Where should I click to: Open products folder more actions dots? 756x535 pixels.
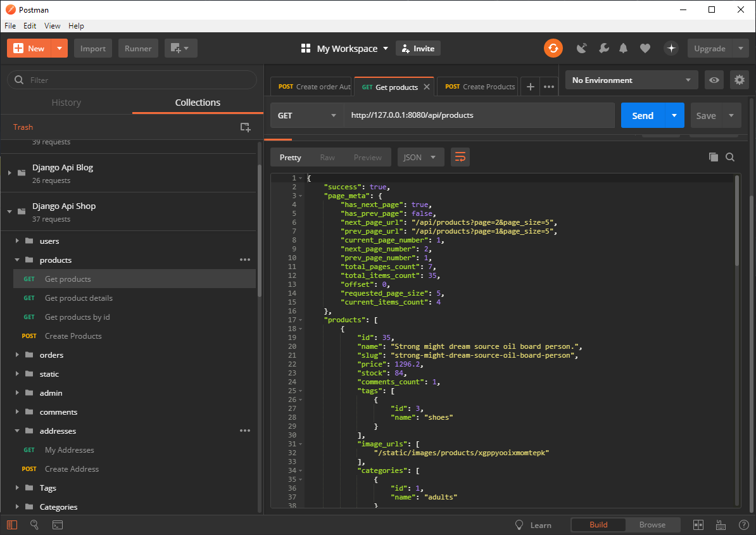click(245, 260)
